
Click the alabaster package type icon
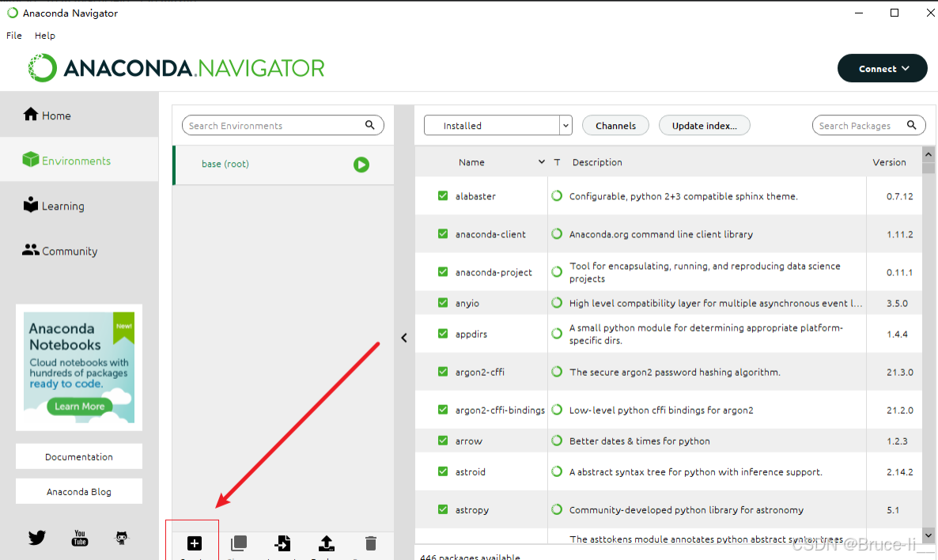pyautogui.click(x=557, y=195)
